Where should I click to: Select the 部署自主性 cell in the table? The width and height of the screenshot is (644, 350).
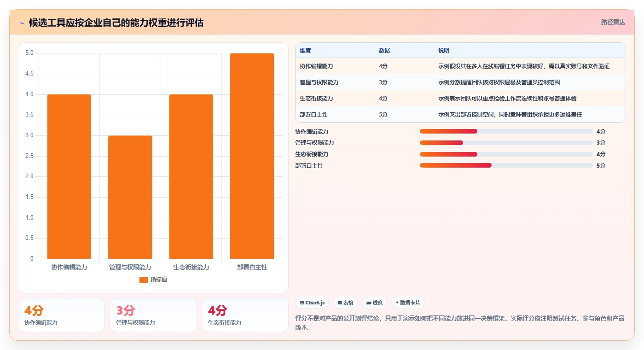(x=313, y=115)
